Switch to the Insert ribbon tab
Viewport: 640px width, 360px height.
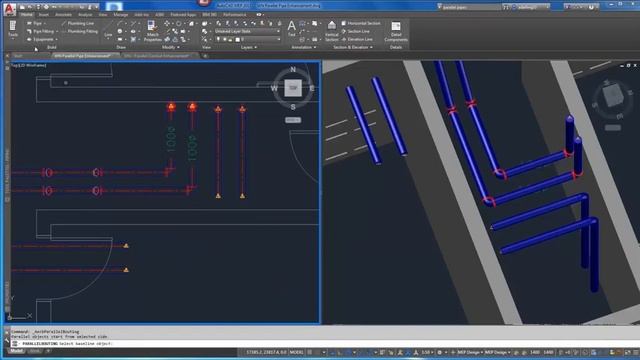(x=43, y=15)
